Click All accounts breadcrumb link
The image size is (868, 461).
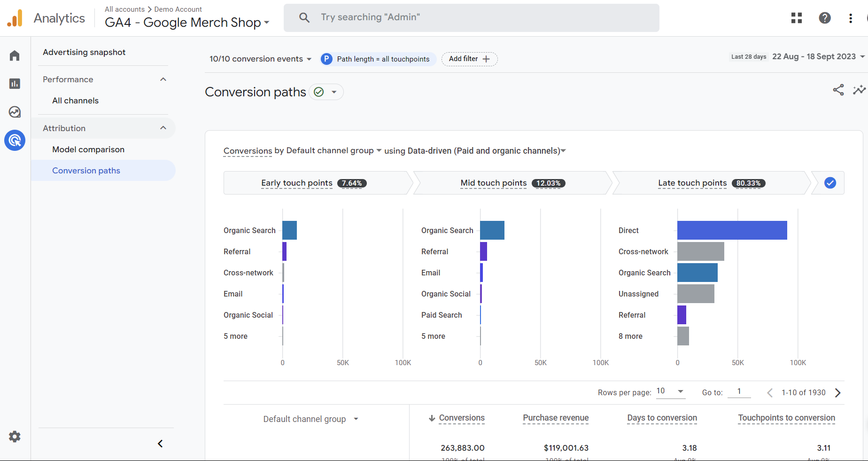point(124,9)
